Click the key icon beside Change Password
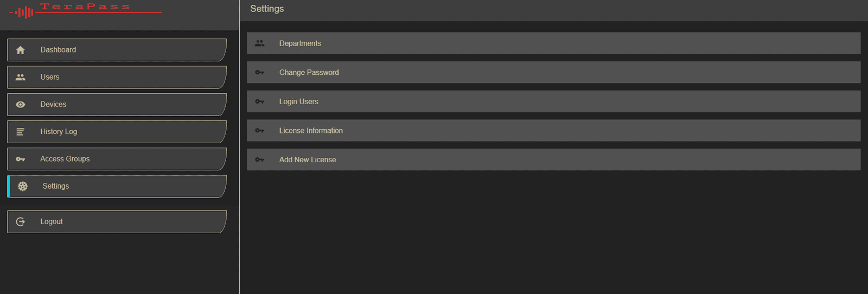This screenshot has width=868, height=294. click(x=260, y=73)
